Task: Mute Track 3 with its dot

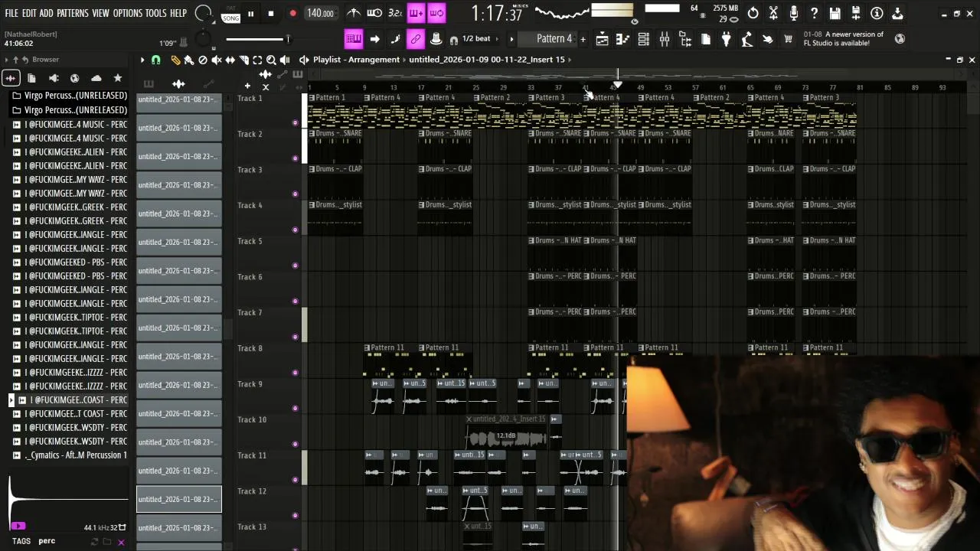Action: tap(296, 194)
